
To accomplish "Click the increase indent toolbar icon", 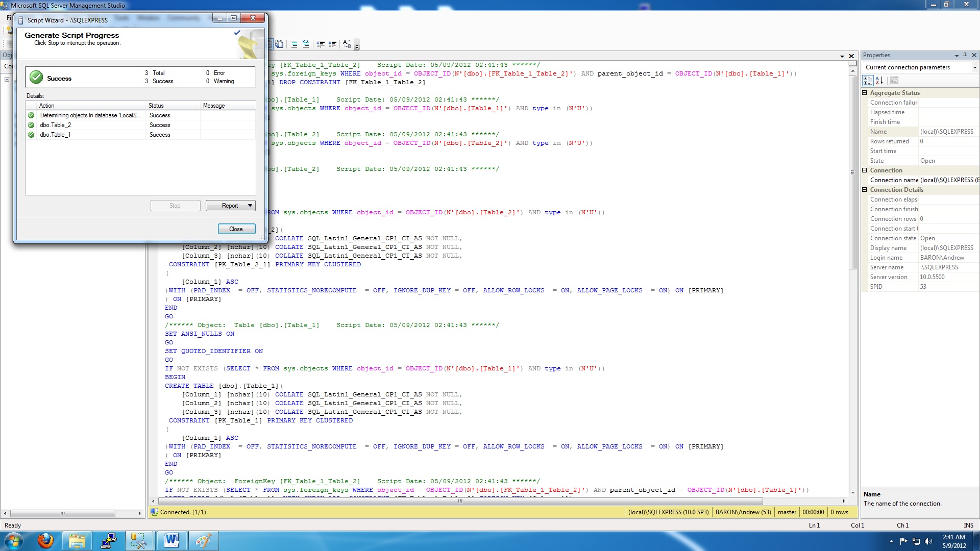I will pos(332,44).
